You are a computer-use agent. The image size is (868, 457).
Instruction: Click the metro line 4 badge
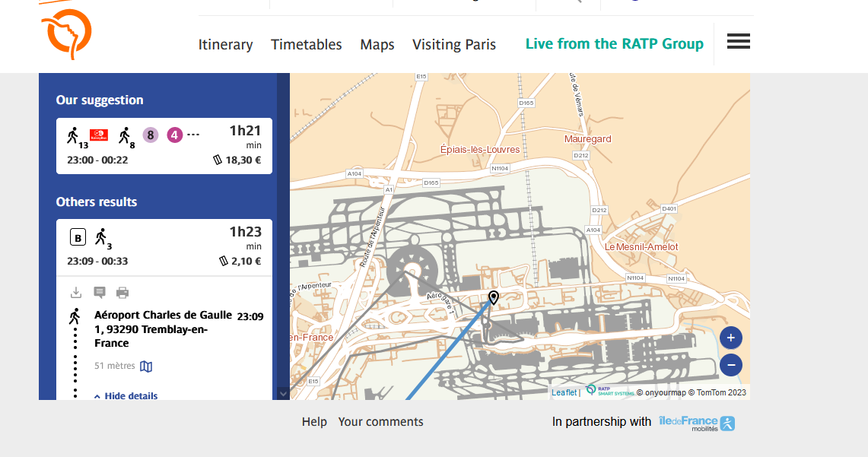(x=174, y=135)
